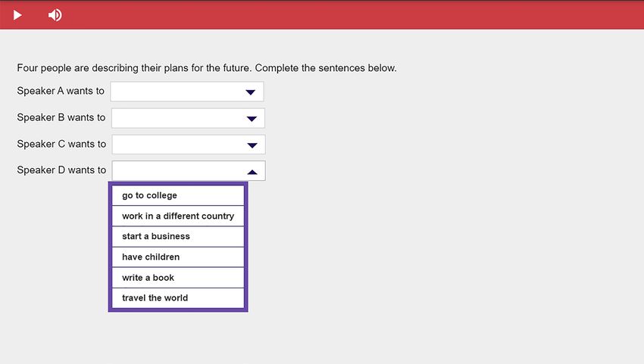Click the 'Speaker A wants to' label
The height and width of the screenshot is (364, 644).
61,91
